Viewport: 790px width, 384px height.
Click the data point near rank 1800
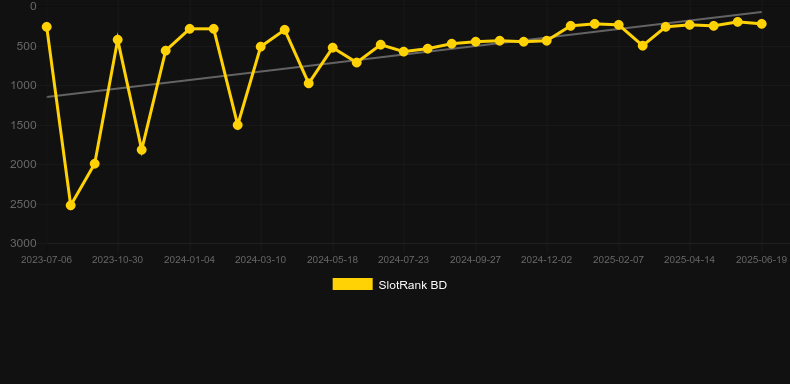tap(142, 150)
